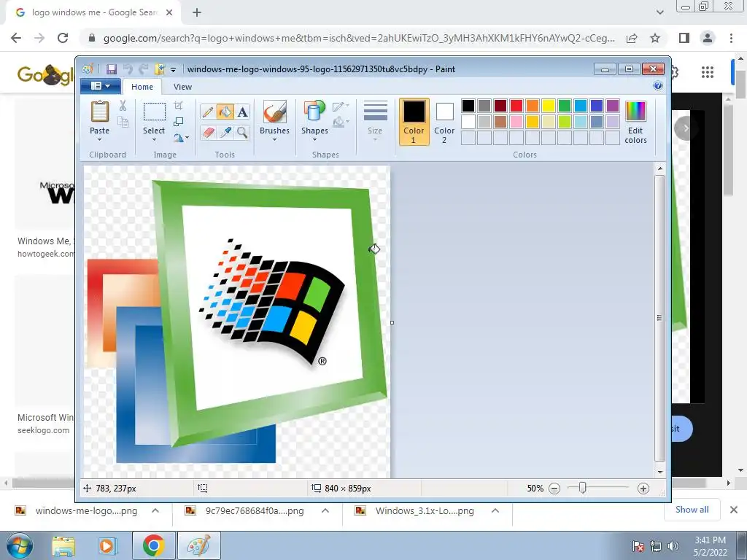Click Save icon in Paint quick access toolbar
The height and width of the screenshot is (560, 747).
(x=111, y=69)
